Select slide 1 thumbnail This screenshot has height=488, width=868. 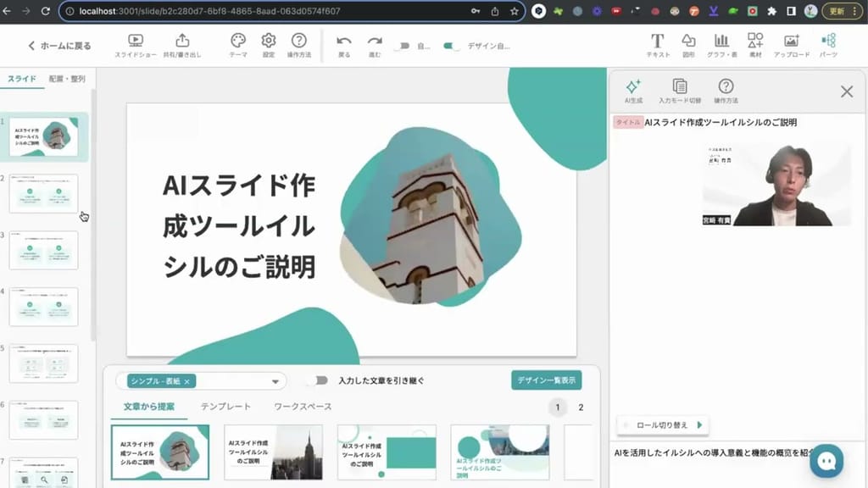click(x=44, y=136)
